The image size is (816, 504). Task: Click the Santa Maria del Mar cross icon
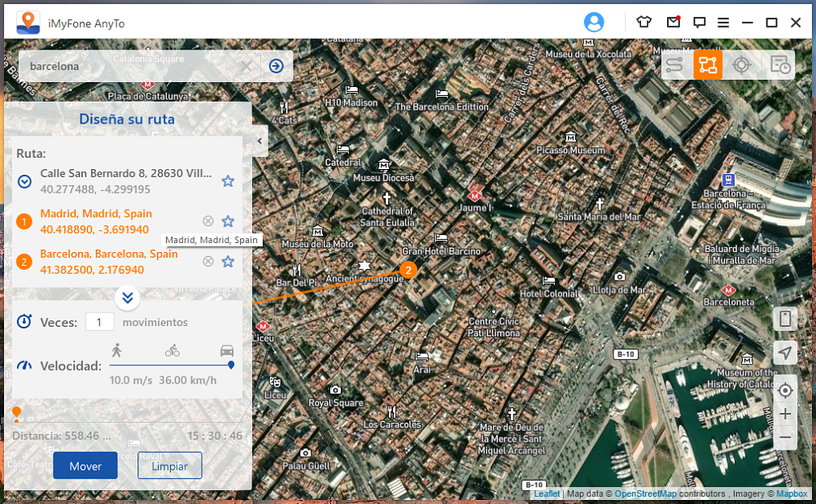(600, 203)
